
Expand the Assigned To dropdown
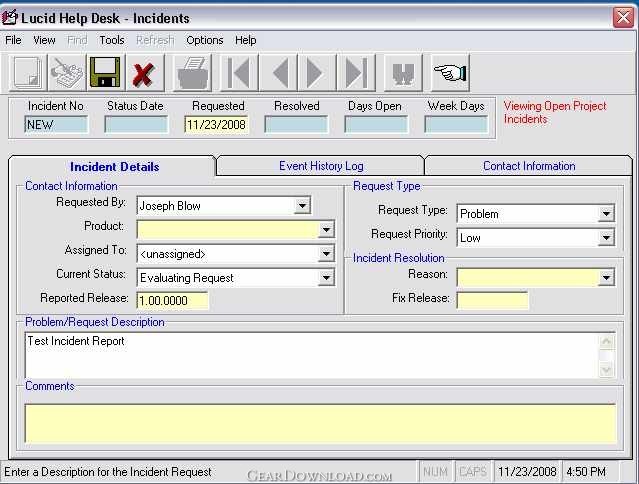326,254
